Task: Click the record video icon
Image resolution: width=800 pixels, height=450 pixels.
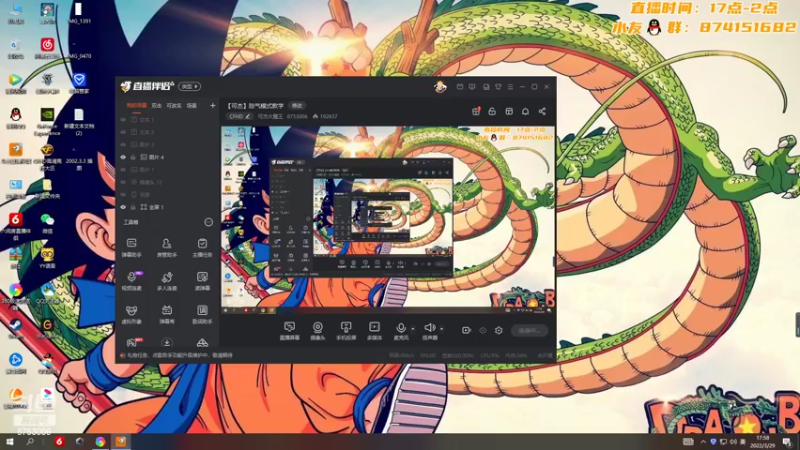Action: (466, 330)
